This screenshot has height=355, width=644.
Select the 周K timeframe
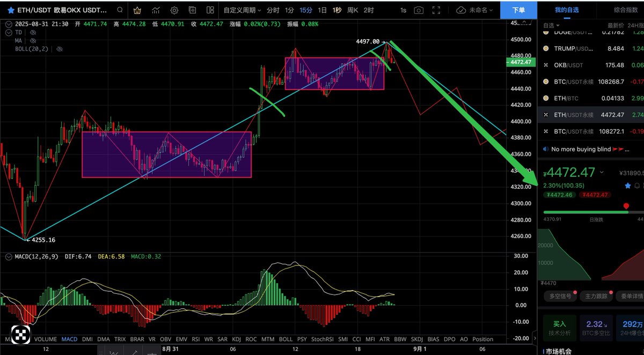coord(353,10)
